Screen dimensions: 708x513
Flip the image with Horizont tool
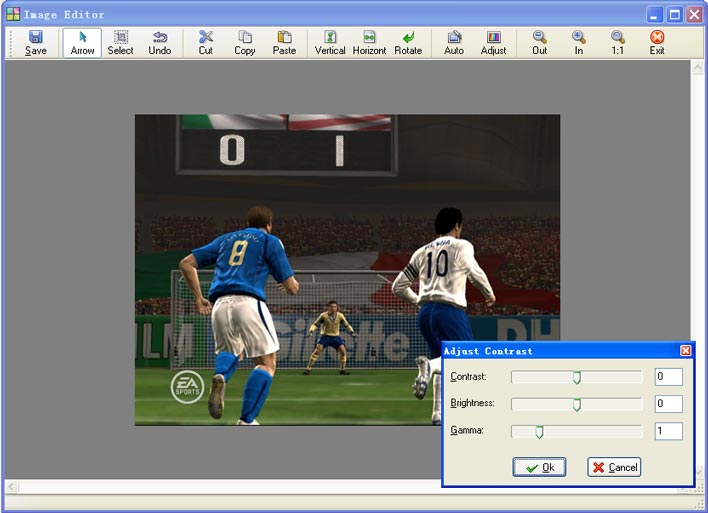pyautogui.click(x=369, y=43)
